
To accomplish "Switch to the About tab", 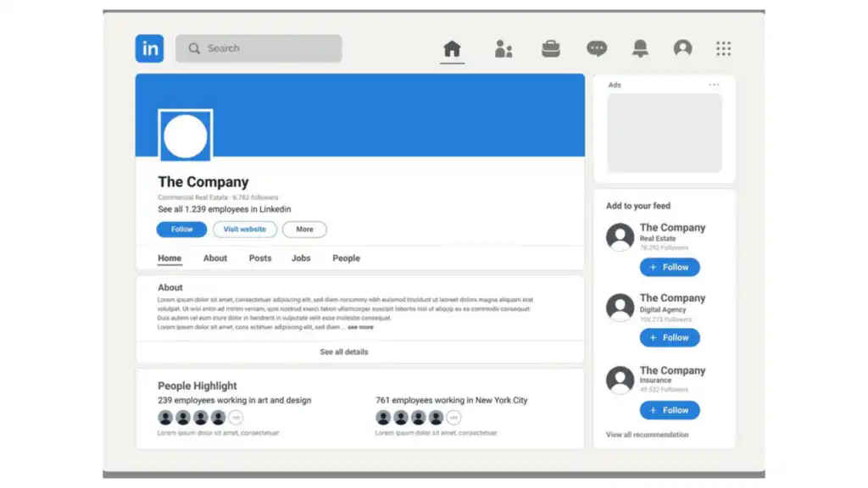I will 214,258.
